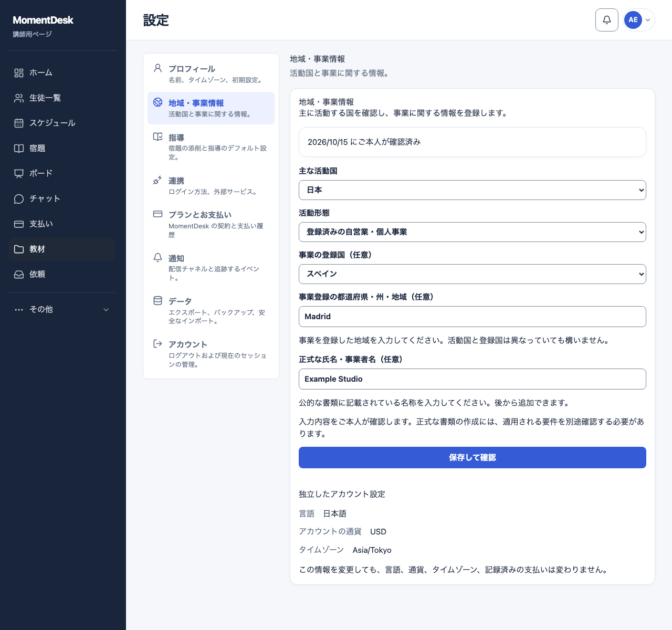Switch to プランとお支払い settings tab
Image resolution: width=672 pixels, height=630 pixels.
(211, 224)
